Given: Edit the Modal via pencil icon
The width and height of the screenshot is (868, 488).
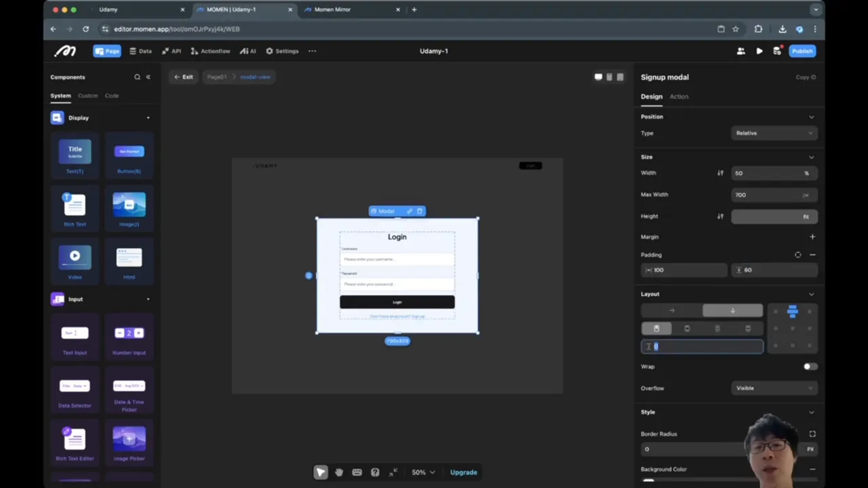Looking at the screenshot, I should click(x=409, y=211).
